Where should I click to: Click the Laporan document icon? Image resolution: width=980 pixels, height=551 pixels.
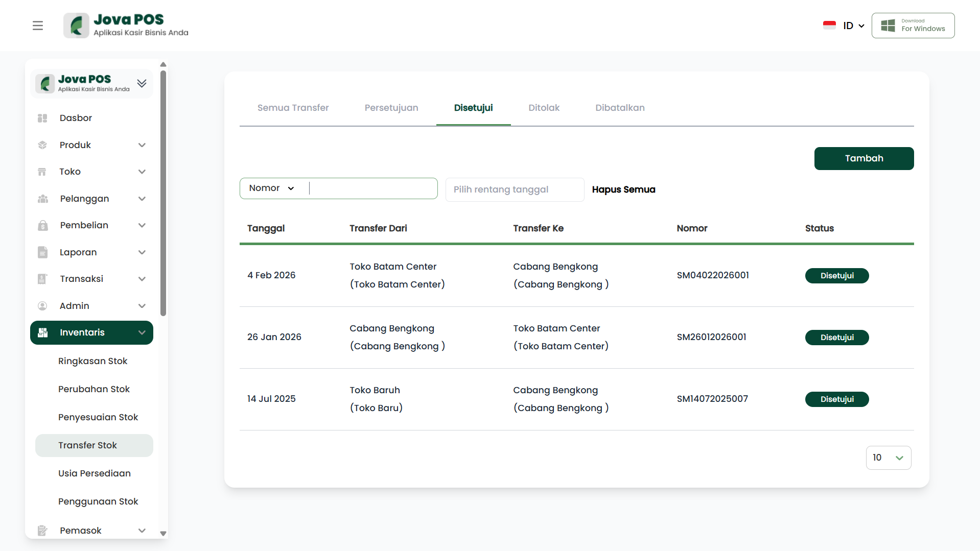coord(42,252)
